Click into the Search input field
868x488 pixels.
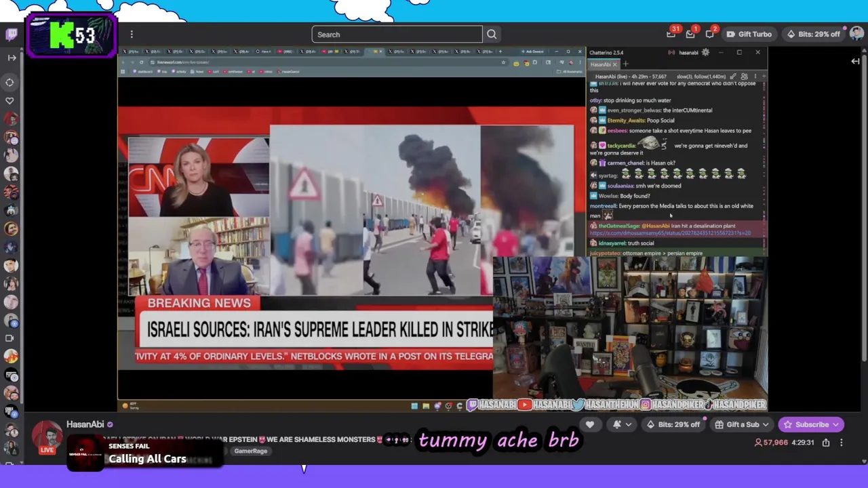[x=397, y=35]
